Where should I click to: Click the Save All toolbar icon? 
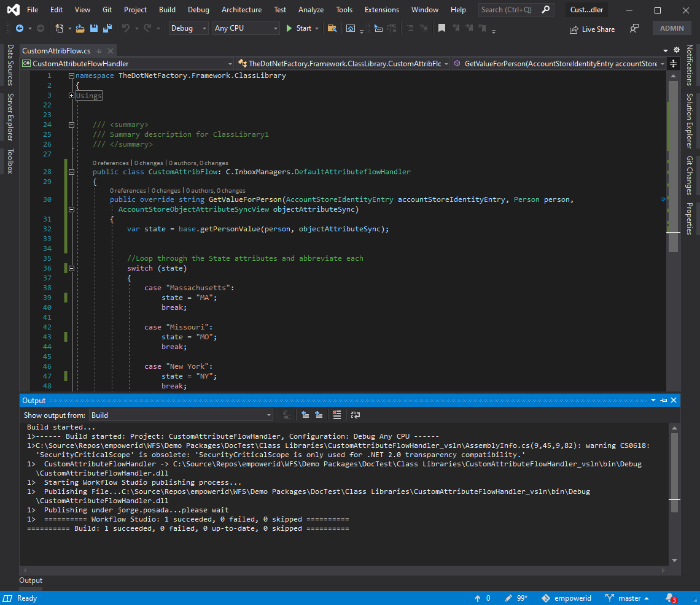107,28
